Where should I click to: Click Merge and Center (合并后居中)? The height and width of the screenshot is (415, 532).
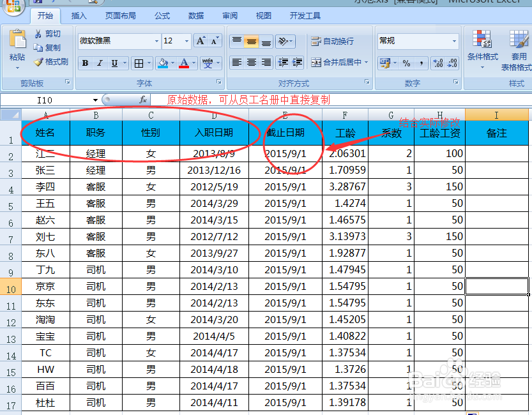tap(341, 63)
